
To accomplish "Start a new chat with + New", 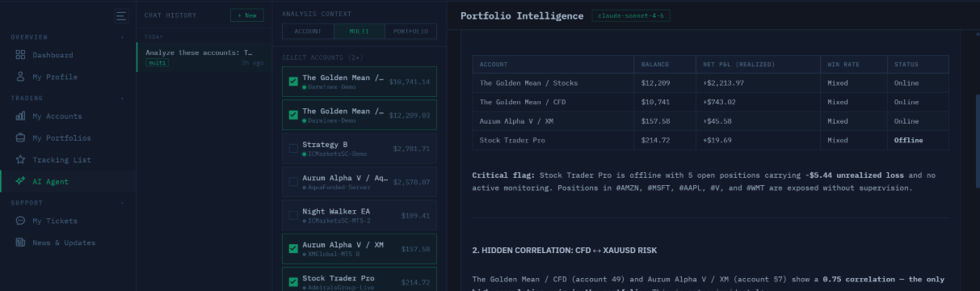I will pos(246,15).
